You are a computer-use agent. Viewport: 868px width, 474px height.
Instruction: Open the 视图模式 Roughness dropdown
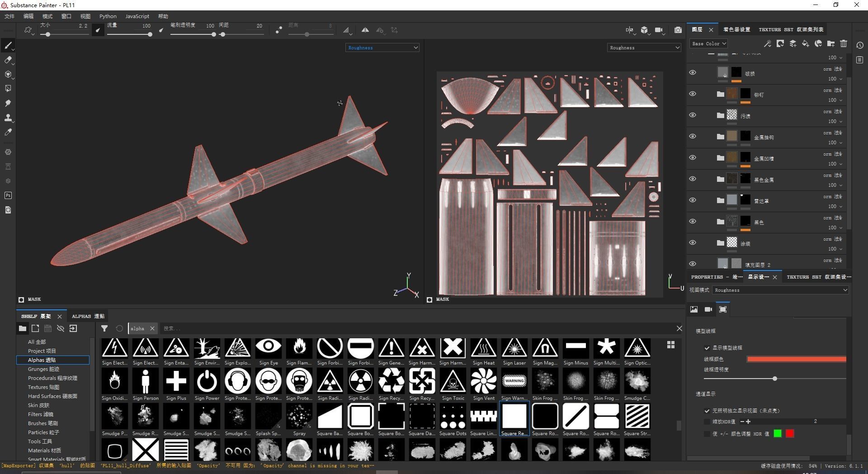[781, 290]
